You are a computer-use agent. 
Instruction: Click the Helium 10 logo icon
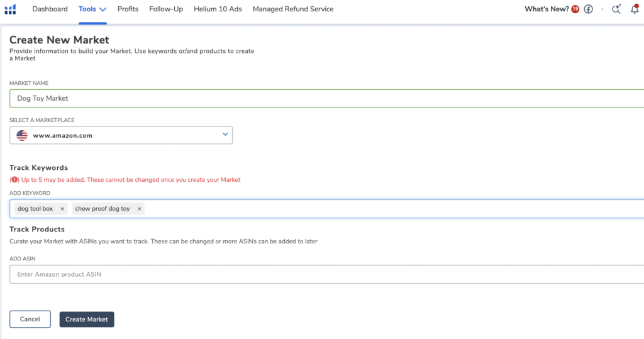pos(10,9)
